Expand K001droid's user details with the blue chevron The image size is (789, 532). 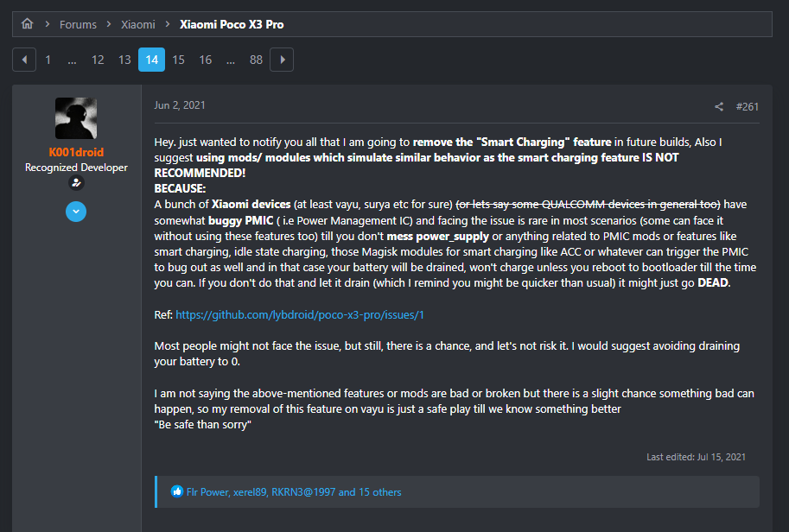[76, 212]
